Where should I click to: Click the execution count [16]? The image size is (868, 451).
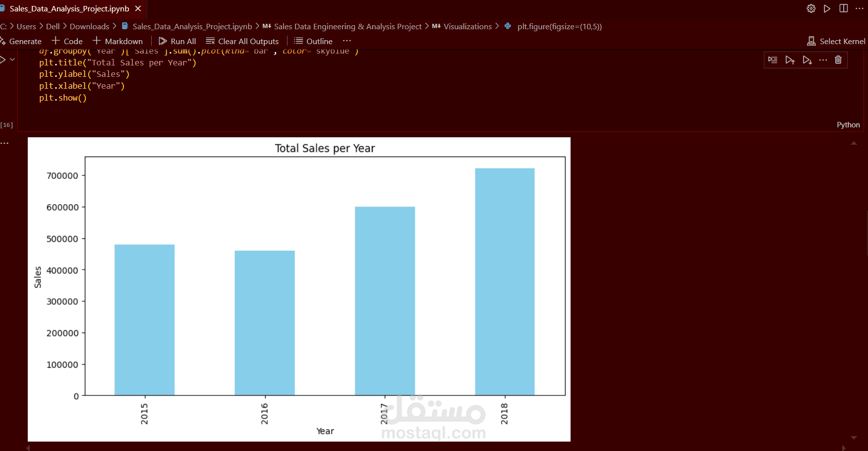(x=6, y=125)
